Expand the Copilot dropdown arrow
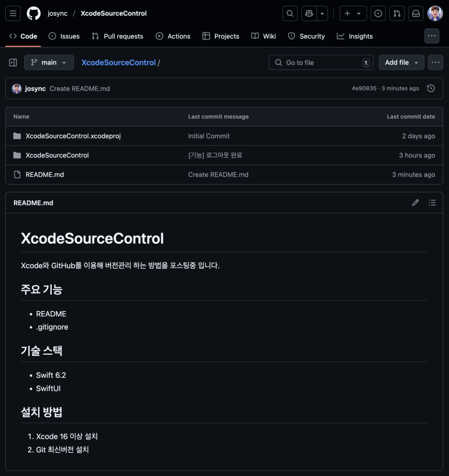Screen dimensions: 449x476 tap(322, 13)
